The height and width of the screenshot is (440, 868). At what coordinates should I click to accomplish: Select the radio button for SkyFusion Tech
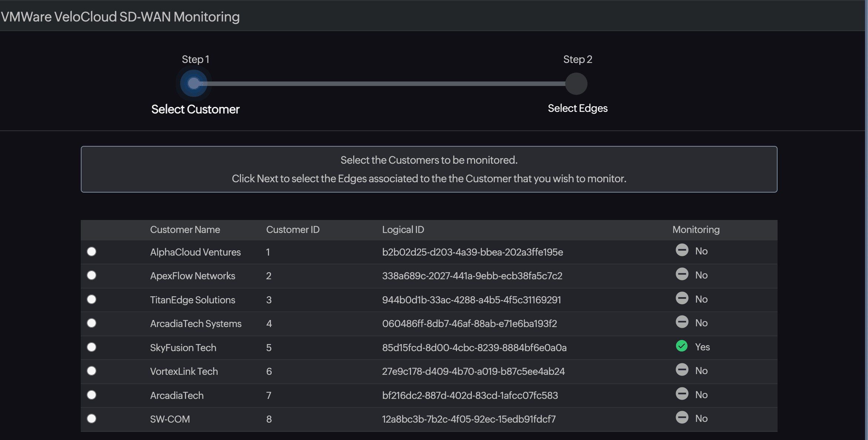pos(92,347)
